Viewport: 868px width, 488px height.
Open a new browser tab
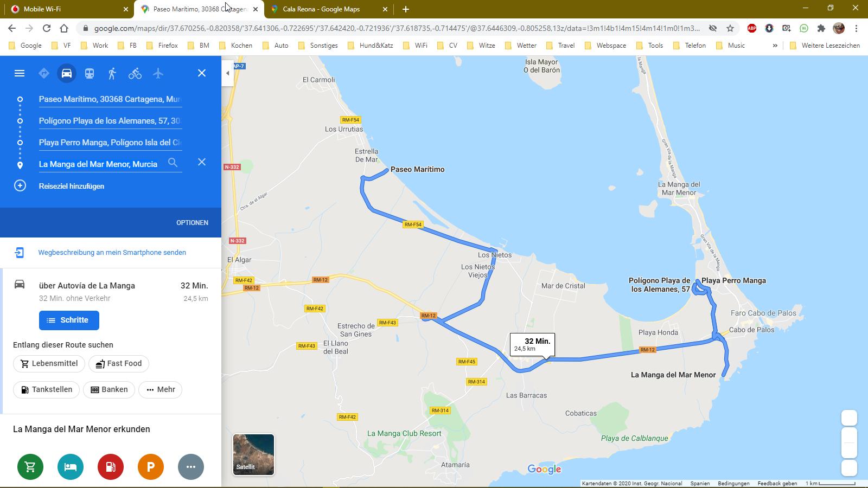406,9
